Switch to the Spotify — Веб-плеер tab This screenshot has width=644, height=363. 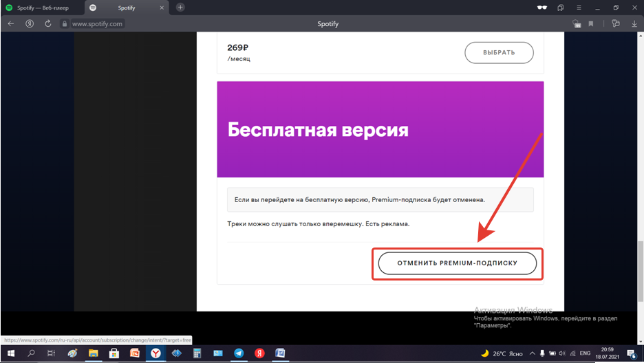click(x=41, y=8)
